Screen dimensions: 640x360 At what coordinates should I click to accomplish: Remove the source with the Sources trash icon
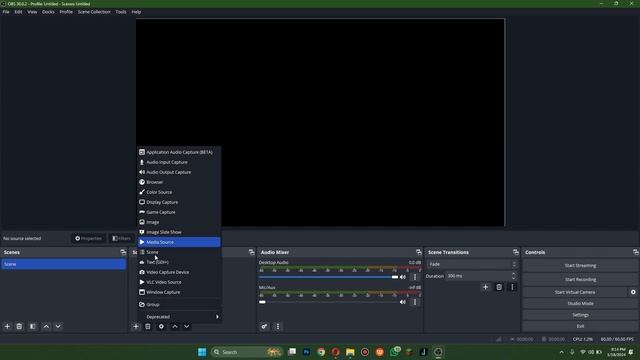tap(148, 327)
